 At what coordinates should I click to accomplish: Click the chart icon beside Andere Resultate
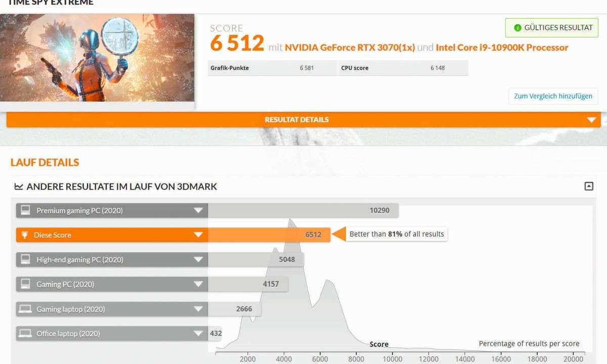point(19,187)
